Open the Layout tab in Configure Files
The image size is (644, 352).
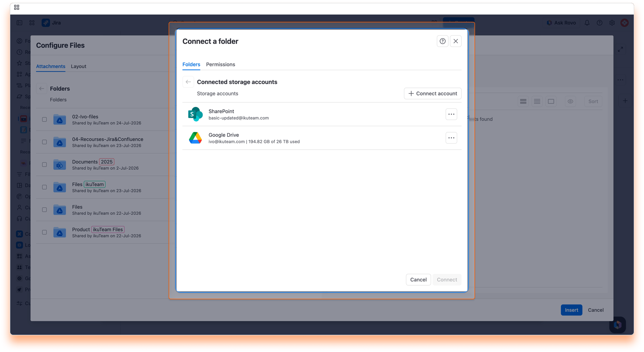78,66
